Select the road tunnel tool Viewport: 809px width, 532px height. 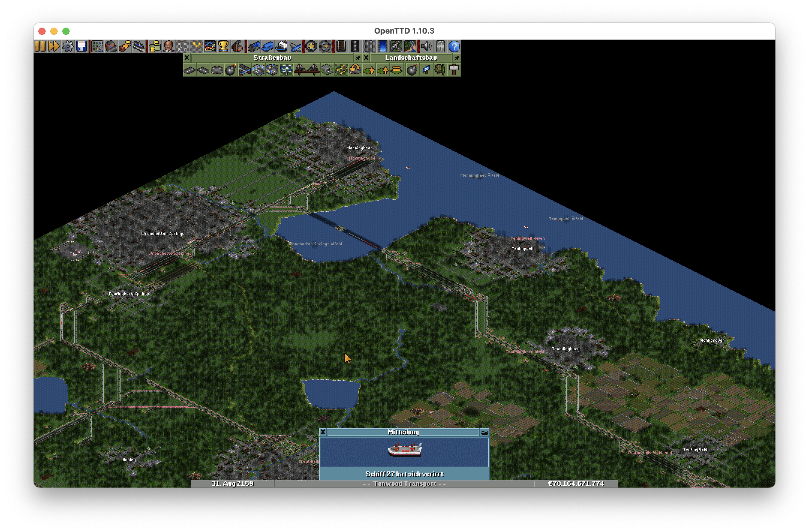[327, 70]
